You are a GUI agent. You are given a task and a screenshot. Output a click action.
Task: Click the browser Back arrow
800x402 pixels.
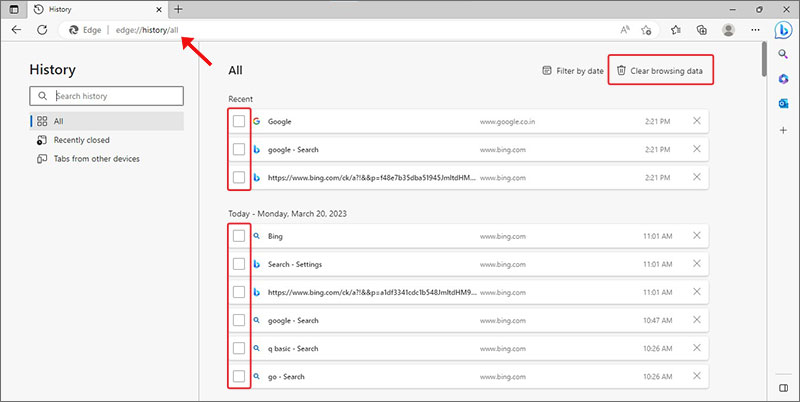click(x=16, y=30)
